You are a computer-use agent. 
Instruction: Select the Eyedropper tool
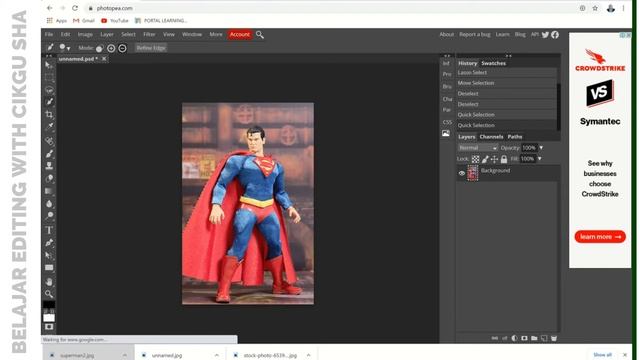coord(49,127)
